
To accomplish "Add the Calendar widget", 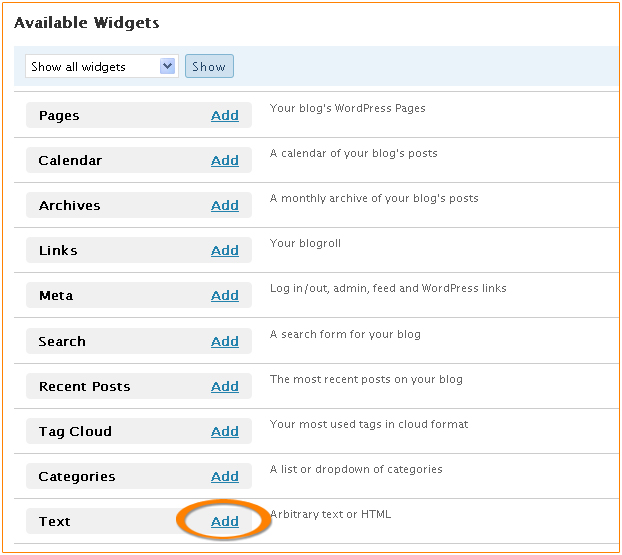I will [225, 160].
